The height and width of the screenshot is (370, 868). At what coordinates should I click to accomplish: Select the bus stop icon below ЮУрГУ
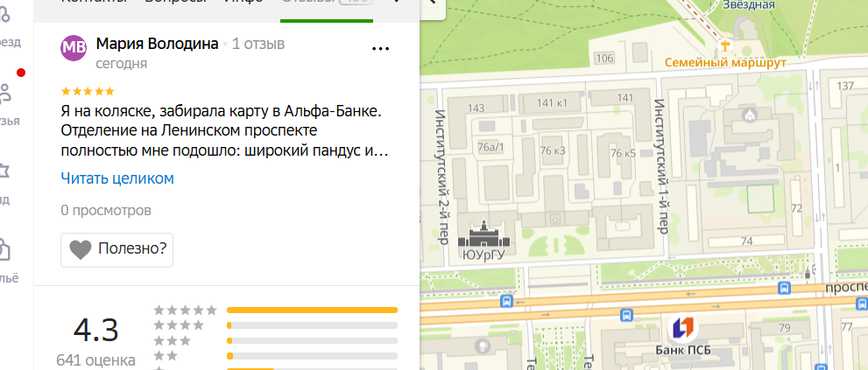pyautogui.click(x=506, y=302)
